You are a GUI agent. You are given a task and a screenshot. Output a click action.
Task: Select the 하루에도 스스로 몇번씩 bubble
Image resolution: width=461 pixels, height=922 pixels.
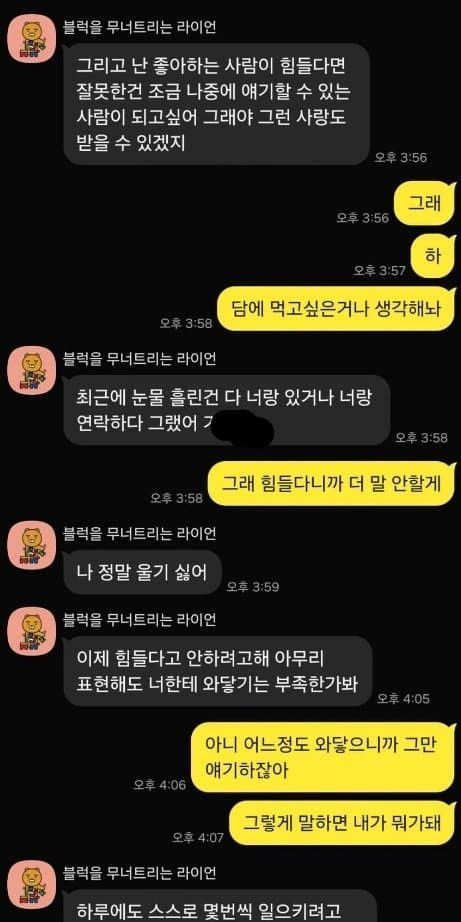219,906
